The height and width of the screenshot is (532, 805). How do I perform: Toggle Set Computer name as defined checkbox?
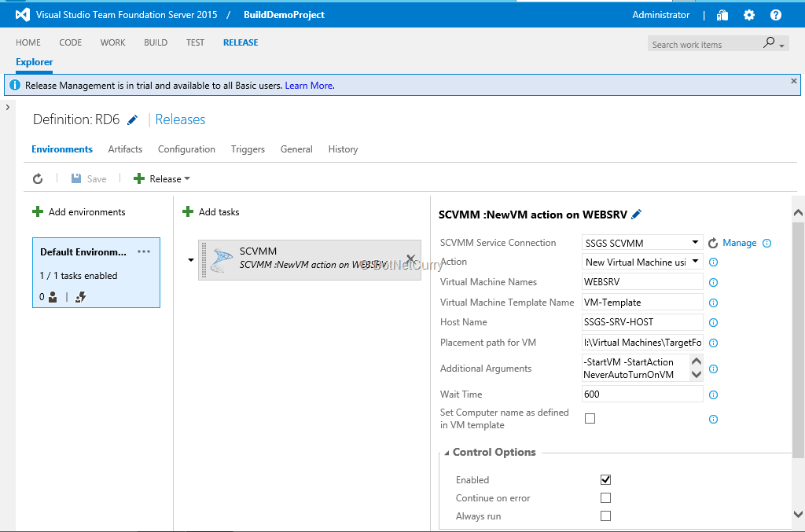590,419
